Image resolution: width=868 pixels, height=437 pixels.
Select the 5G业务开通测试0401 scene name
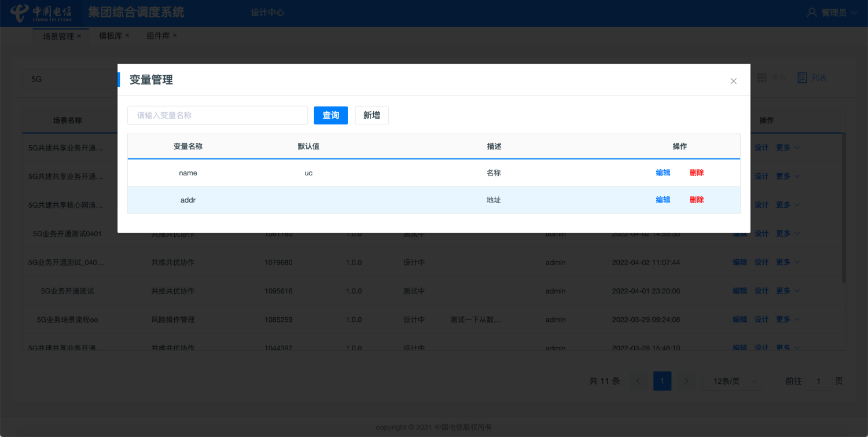click(67, 234)
